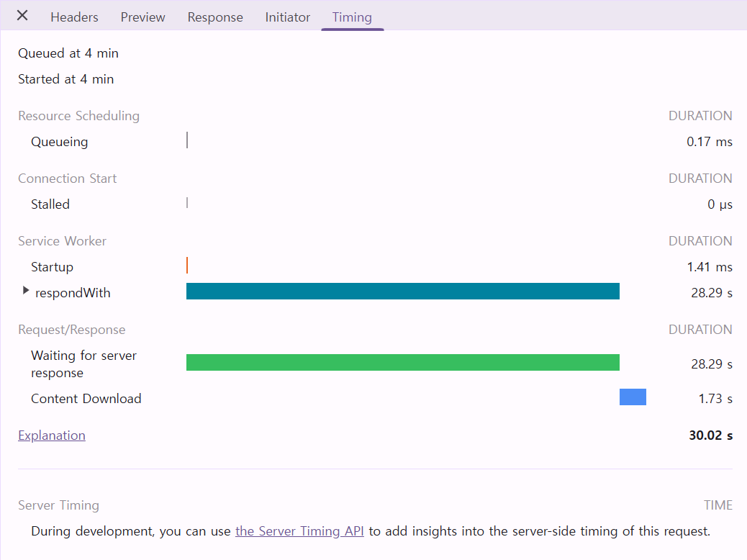Open the Preview tab
Image resolution: width=747 pixels, height=560 pixels.
point(142,17)
